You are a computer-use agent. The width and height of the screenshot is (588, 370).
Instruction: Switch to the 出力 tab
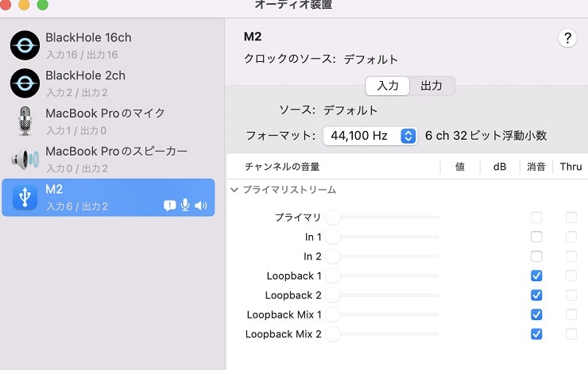coord(431,86)
